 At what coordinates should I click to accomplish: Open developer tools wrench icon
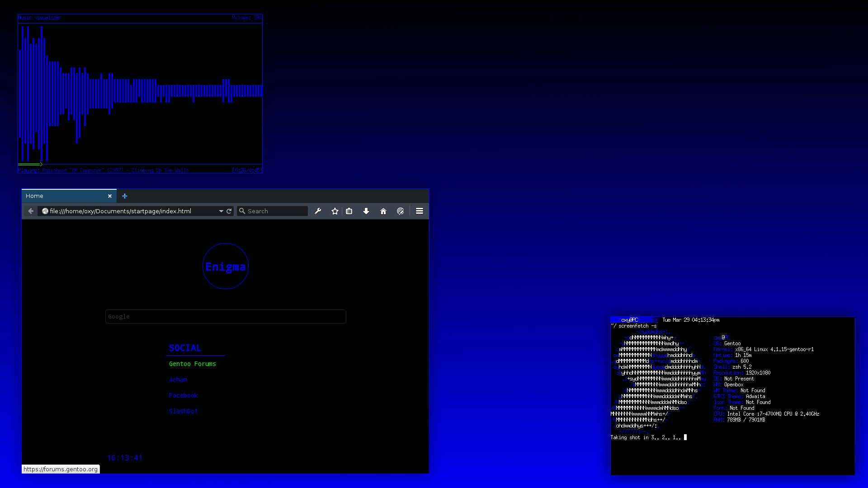click(x=318, y=211)
